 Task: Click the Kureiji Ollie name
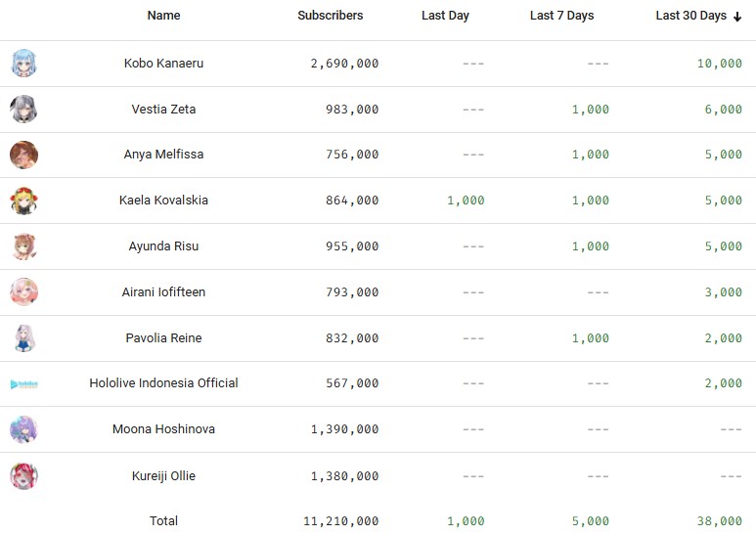163,476
